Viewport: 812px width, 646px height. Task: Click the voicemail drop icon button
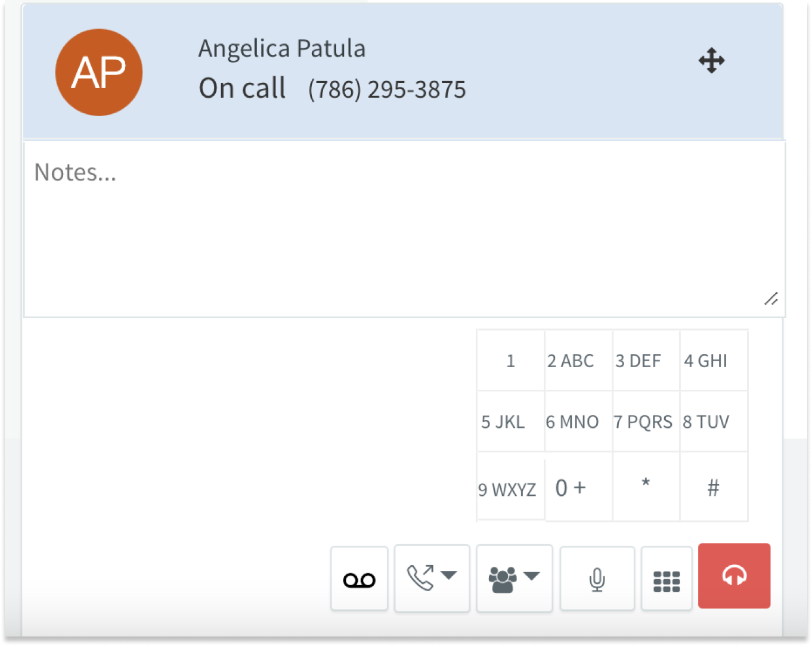(x=359, y=579)
